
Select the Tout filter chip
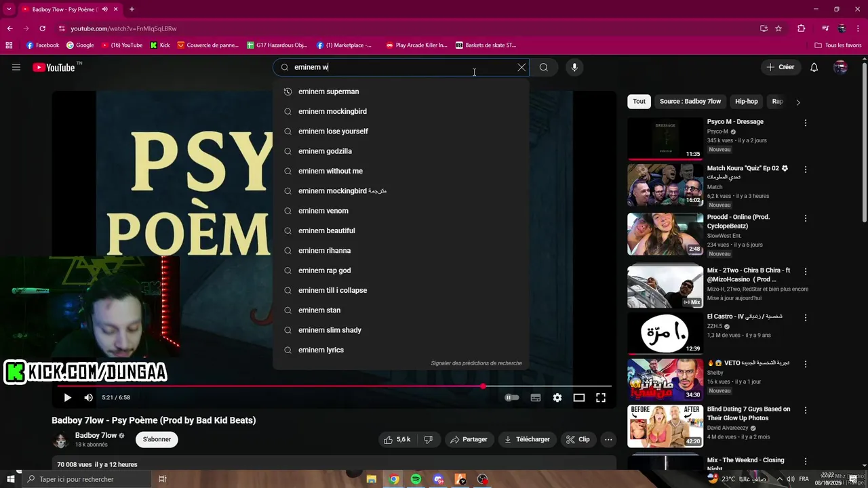(x=639, y=102)
